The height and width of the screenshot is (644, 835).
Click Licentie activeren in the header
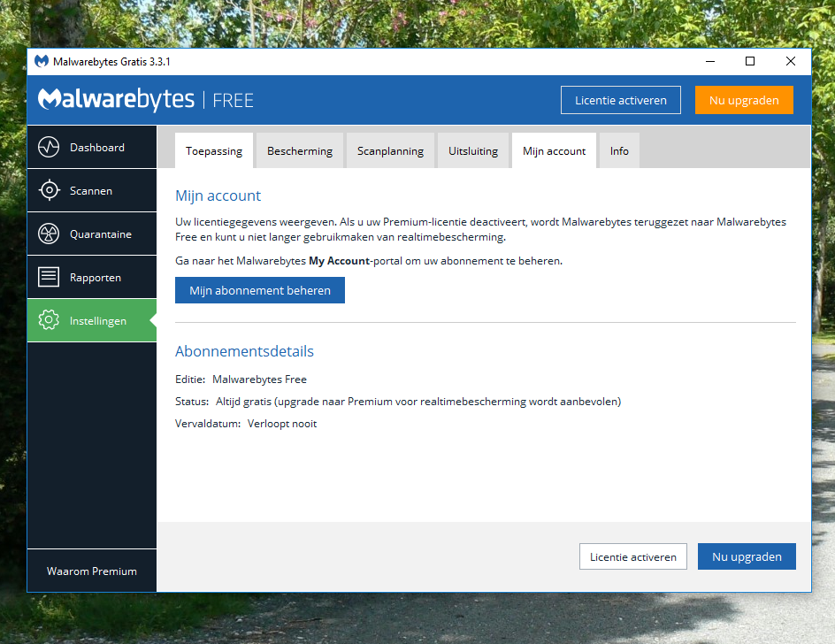click(x=620, y=100)
